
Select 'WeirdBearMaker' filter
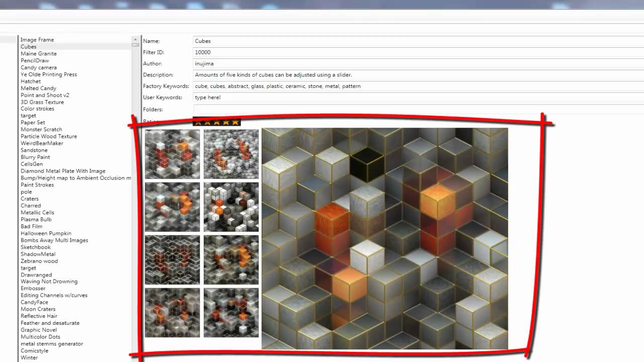pos(42,143)
